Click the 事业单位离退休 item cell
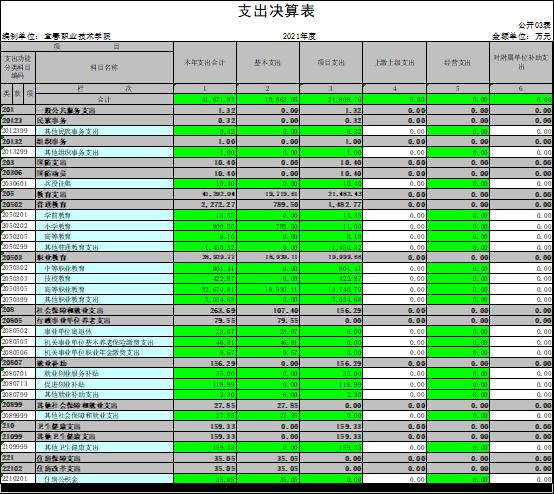 [x=104, y=331]
